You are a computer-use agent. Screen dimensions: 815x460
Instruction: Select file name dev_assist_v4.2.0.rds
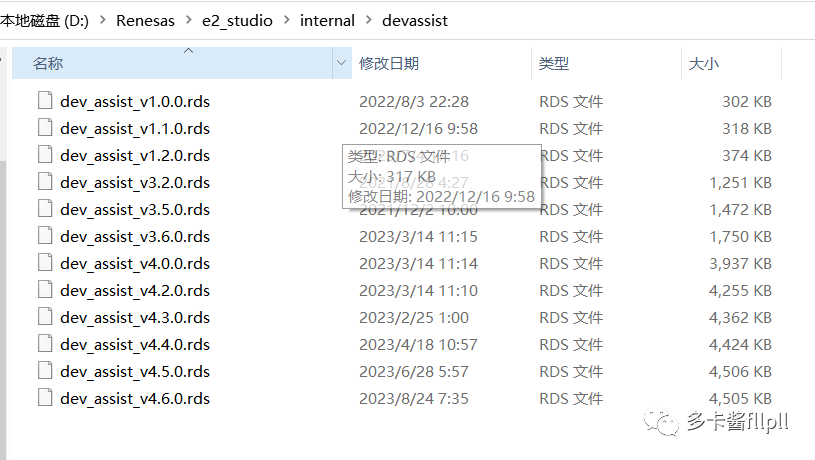tap(135, 291)
